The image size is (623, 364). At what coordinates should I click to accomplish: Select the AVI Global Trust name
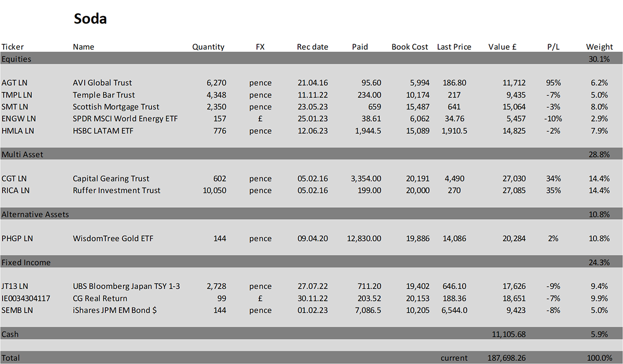click(102, 83)
